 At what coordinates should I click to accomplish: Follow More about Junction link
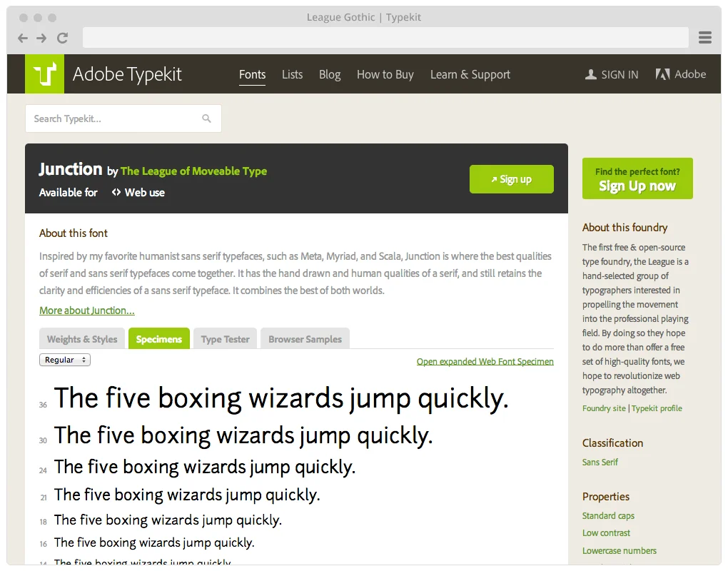[87, 310]
